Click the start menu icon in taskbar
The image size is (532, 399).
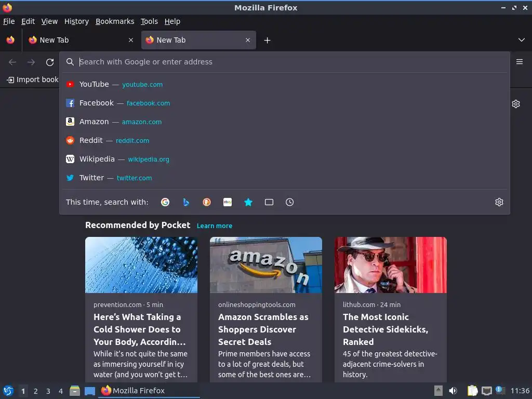8,391
